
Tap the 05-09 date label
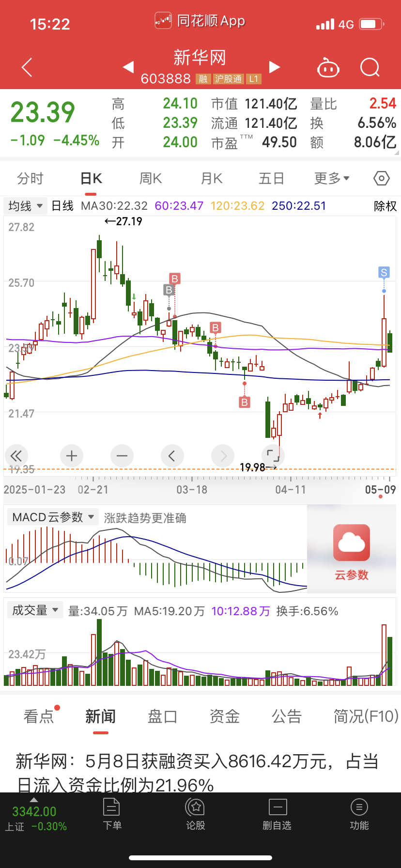click(380, 490)
